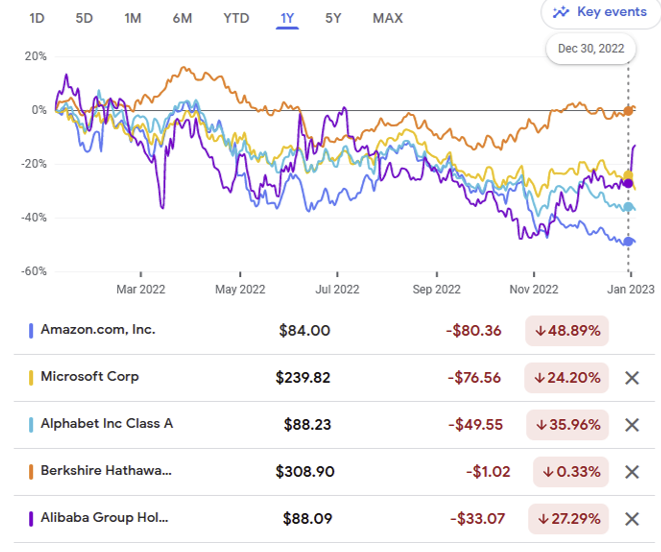Click Amazon's blue color legend marker
661x552 pixels.
pos(32,330)
